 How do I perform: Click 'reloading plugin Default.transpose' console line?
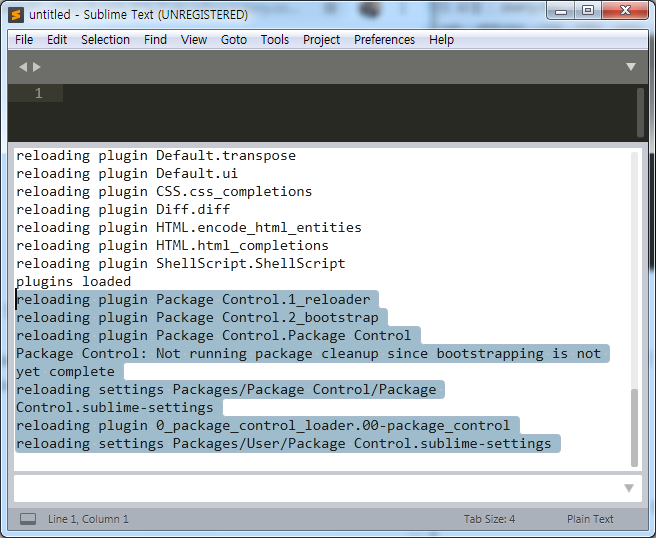156,156
